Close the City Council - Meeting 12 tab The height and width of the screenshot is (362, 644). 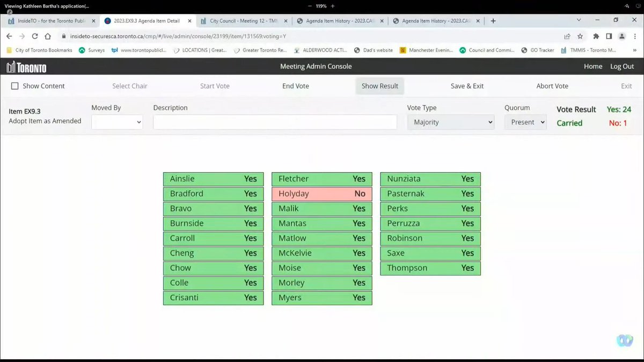tap(286, 21)
